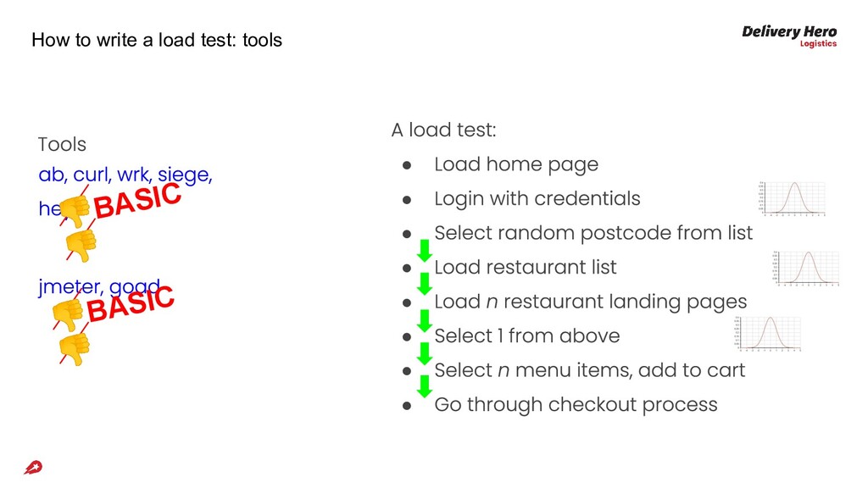868x488 pixels.
Task: Click the 'Load home page' bullet
Action: [x=515, y=164]
